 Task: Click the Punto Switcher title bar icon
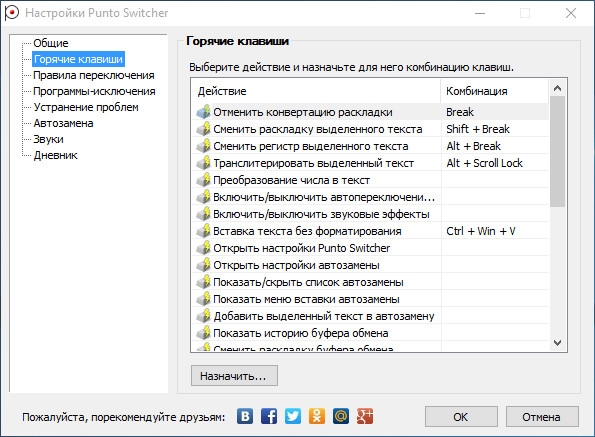pos(11,13)
